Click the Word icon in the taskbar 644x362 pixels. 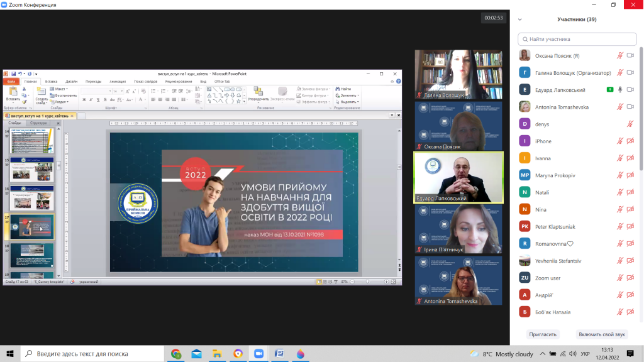[279, 354]
